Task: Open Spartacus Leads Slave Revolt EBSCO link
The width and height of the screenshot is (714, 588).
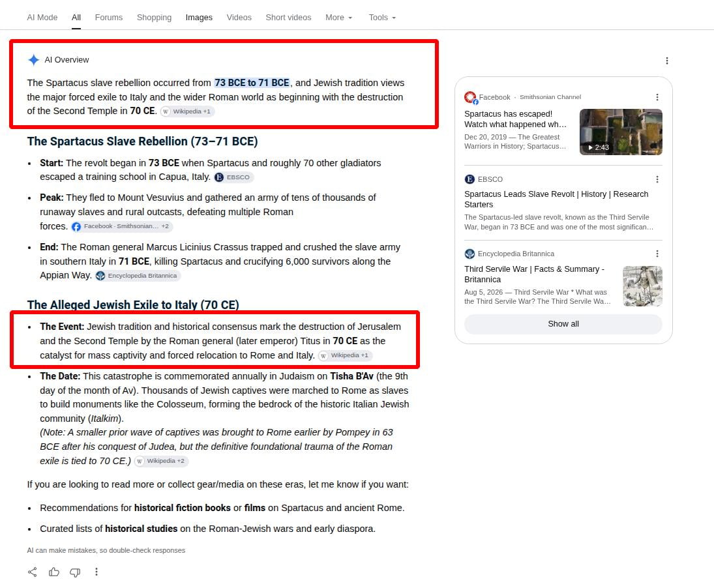Action: pos(556,199)
